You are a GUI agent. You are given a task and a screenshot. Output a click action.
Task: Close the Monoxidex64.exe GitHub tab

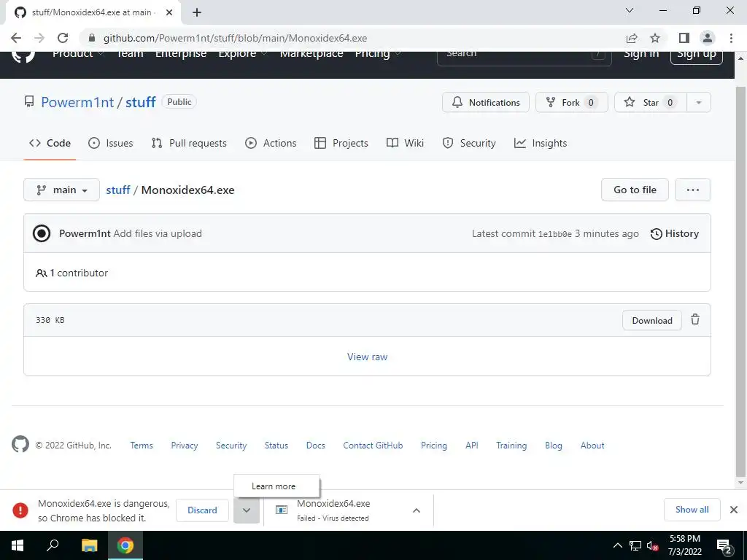pyautogui.click(x=169, y=12)
